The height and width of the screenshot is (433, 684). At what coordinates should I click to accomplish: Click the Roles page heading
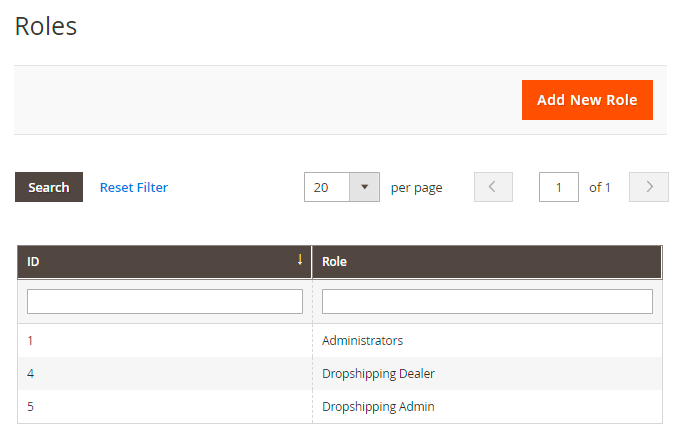[46, 26]
